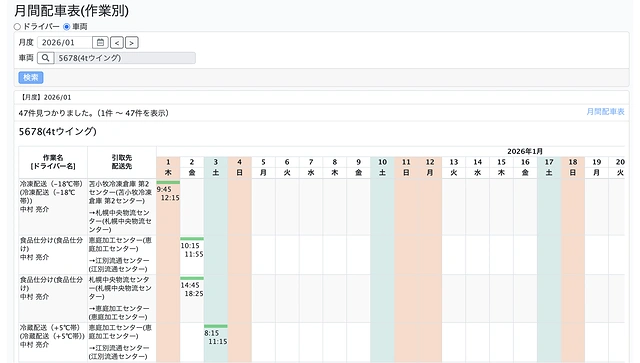
Task: Click the 【月度】2026/01 search condition text
Action: click(45, 98)
